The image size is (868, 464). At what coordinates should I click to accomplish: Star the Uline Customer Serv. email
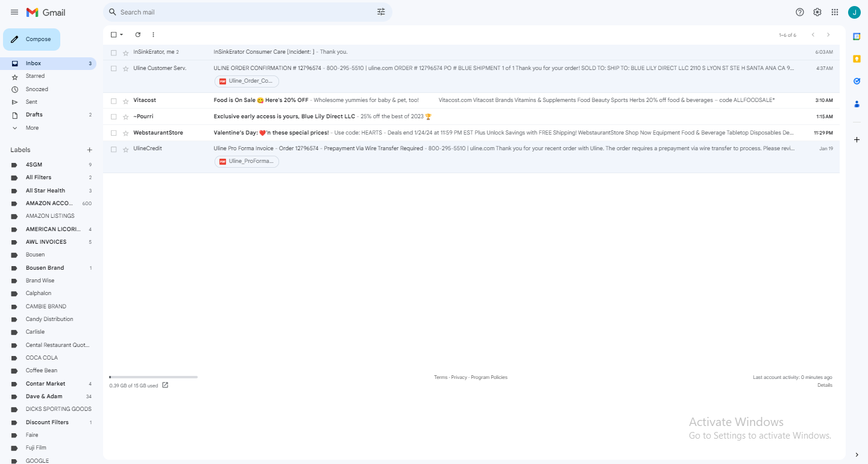click(125, 69)
